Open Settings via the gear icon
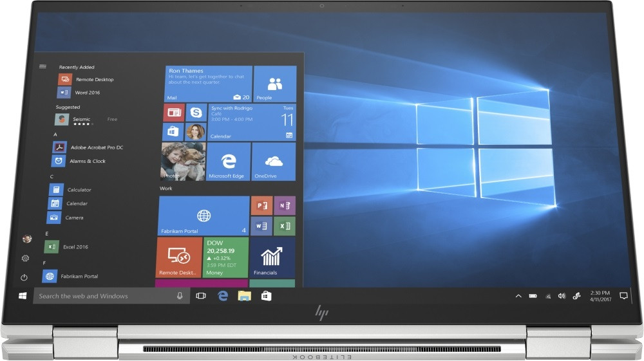644x361 pixels. (26, 258)
